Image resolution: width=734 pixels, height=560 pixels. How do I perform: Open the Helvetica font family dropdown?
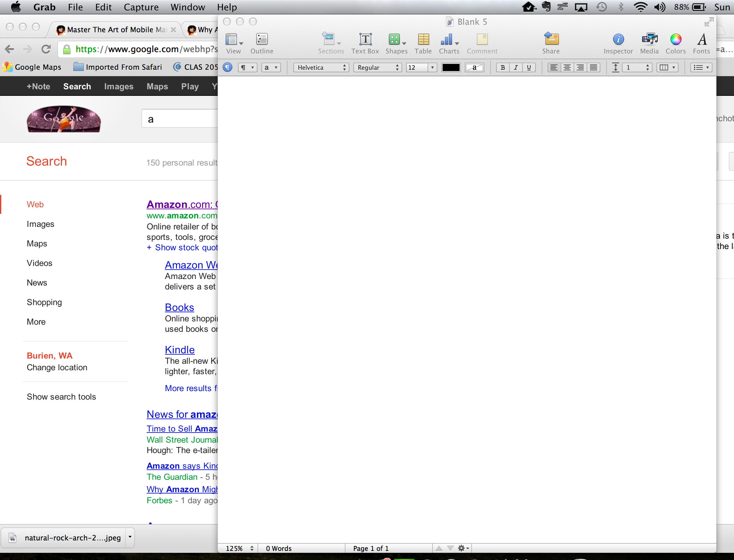pyautogui.click(x=321, y=67)
